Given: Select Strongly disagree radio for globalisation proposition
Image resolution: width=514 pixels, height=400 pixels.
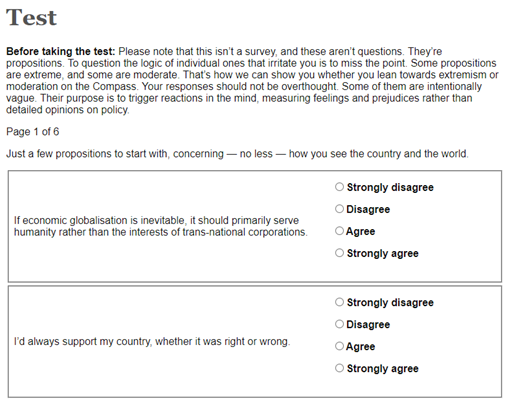Looking at the screenshot, I should click(x=339, y=187).
